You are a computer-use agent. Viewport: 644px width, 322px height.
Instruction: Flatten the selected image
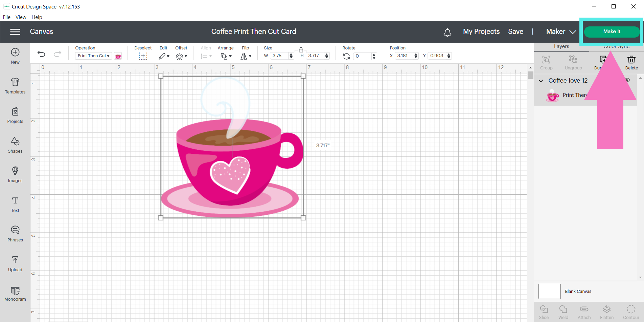coord(606,310)
